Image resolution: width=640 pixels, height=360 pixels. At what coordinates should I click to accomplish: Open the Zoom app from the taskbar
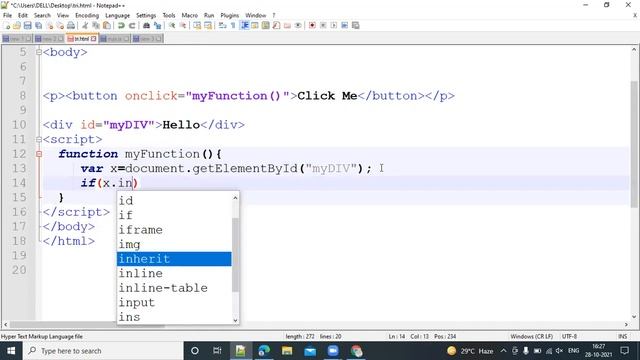click(x=333, y=351)
